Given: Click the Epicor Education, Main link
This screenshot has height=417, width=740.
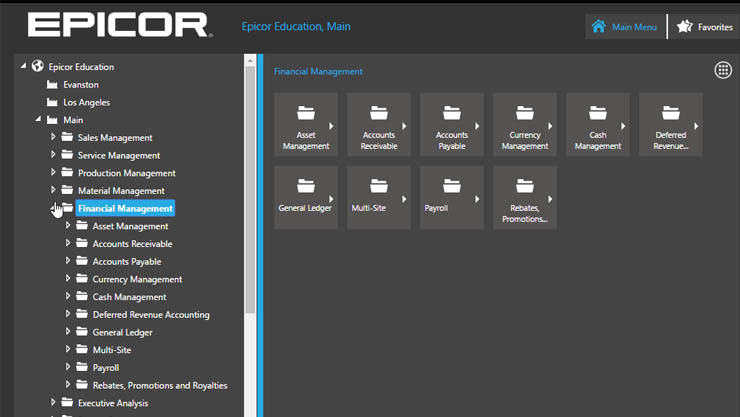Looking at the screenshot, I should click(296, 26).
